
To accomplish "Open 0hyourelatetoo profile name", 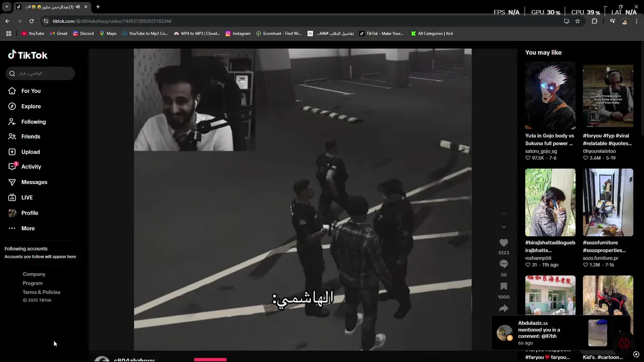I will click(x=599, y=151).
